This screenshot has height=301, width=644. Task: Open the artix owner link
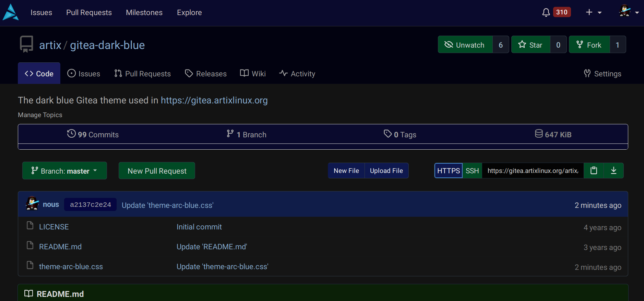50,45
